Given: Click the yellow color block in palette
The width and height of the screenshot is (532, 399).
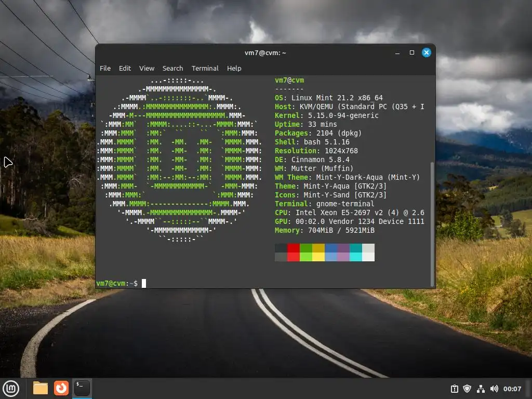Looking at the screenshot, I should pos(318,257).
